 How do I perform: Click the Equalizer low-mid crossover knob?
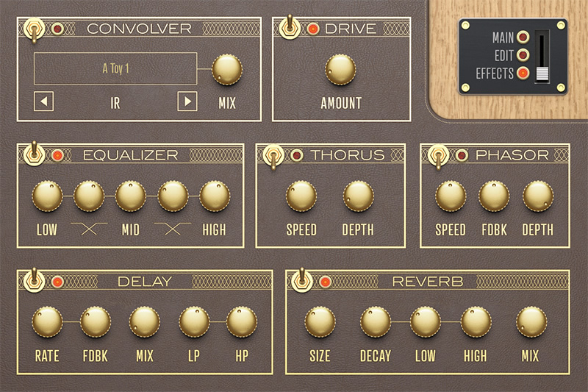click(89, 196)
